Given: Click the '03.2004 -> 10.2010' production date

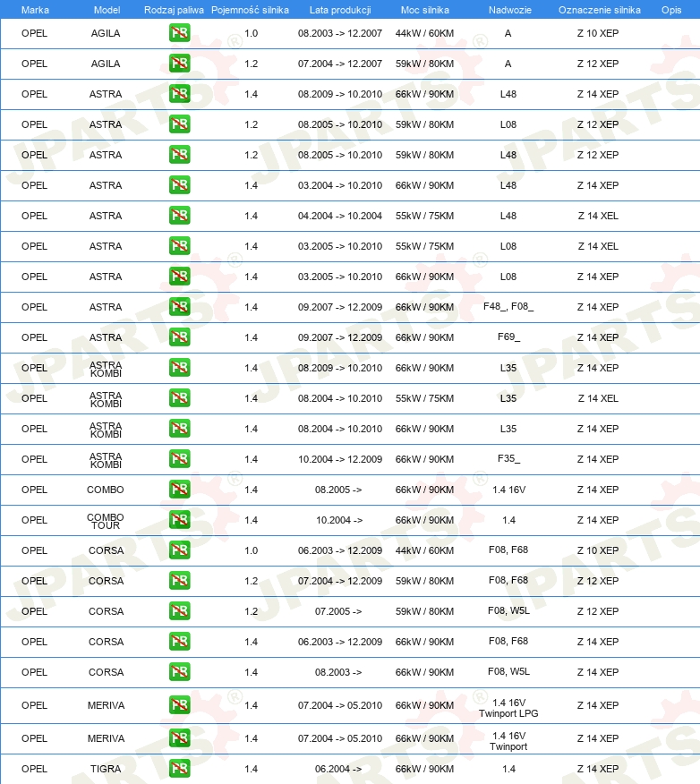Looking at the screenshot, I should coord(340,185).
